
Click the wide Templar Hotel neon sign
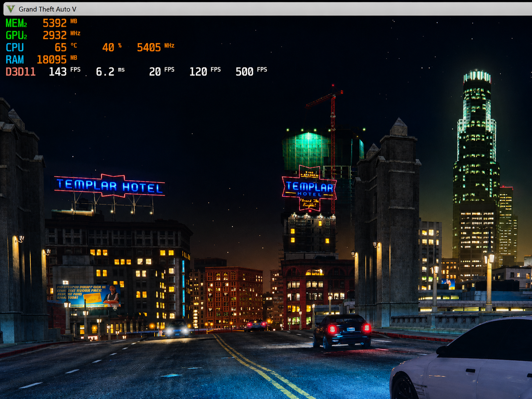point(109,186)
